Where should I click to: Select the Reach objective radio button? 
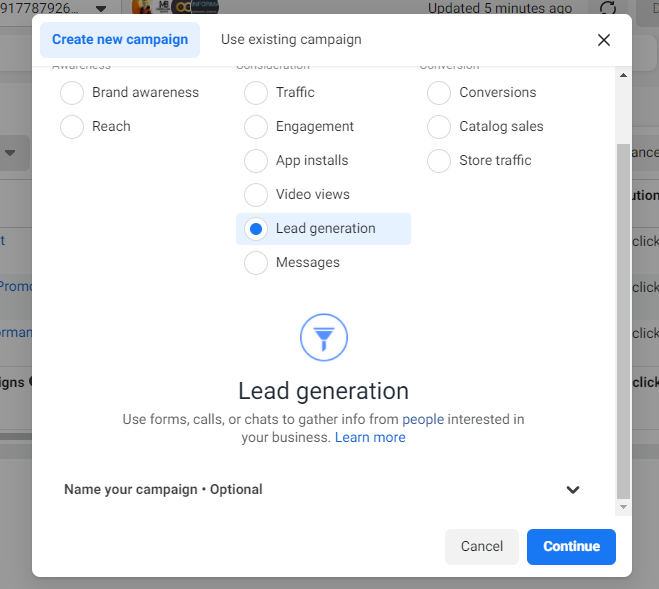pyautogui.click(x=72, y=127)
